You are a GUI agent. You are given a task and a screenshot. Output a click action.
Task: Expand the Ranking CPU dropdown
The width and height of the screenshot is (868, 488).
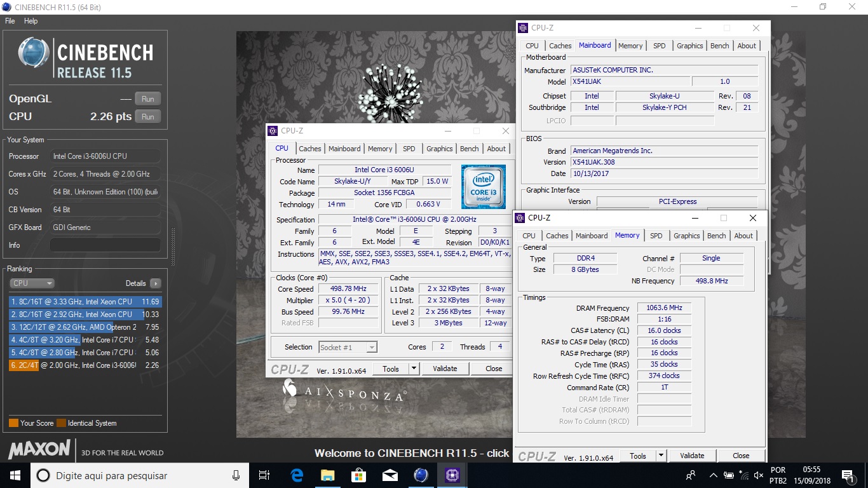click(x=32, y=283)
